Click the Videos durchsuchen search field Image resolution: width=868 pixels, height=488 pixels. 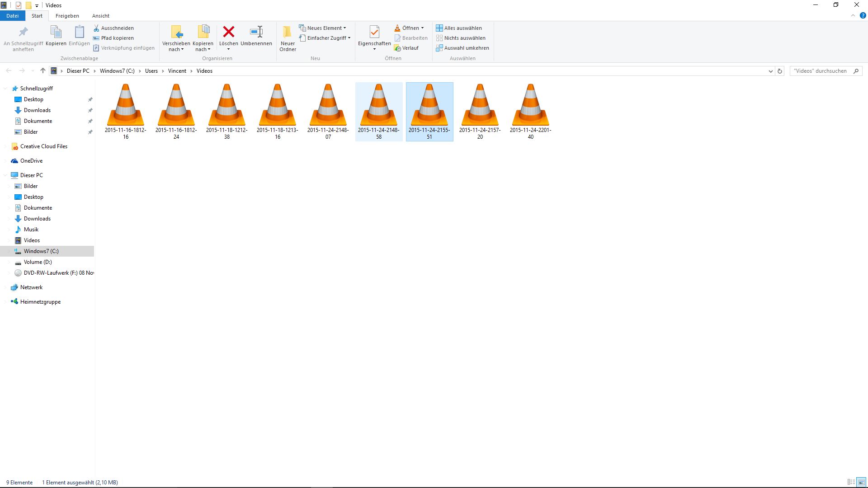point(821,71)
